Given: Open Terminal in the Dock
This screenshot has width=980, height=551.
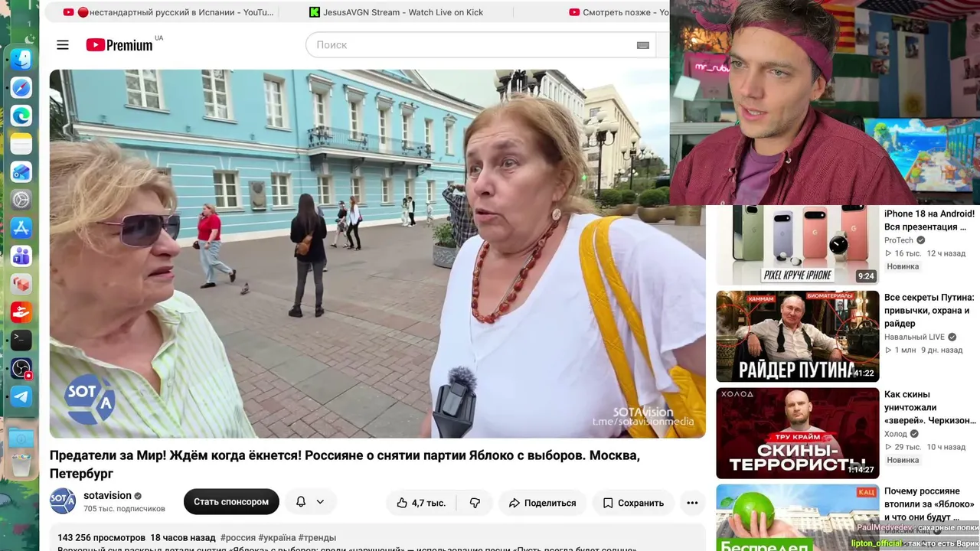Looking at the screenshot, I should pyautogui.click(x=21, y=340).
